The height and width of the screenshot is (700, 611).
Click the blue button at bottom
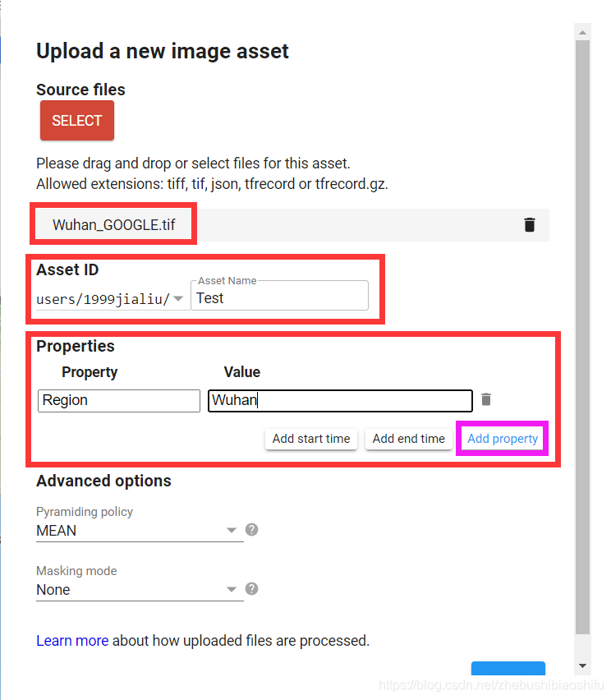coord(508,668)
